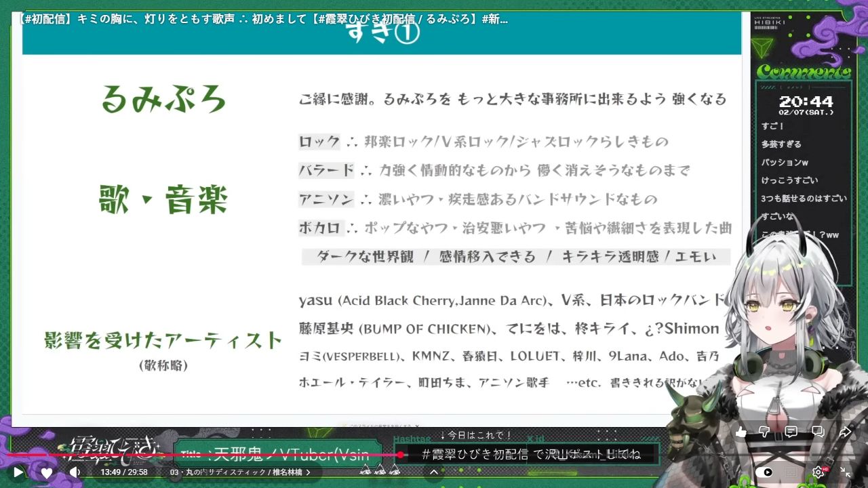Click the heart icon beside play
Viewport: 868px width, 488px height.
tap(46, 472)
